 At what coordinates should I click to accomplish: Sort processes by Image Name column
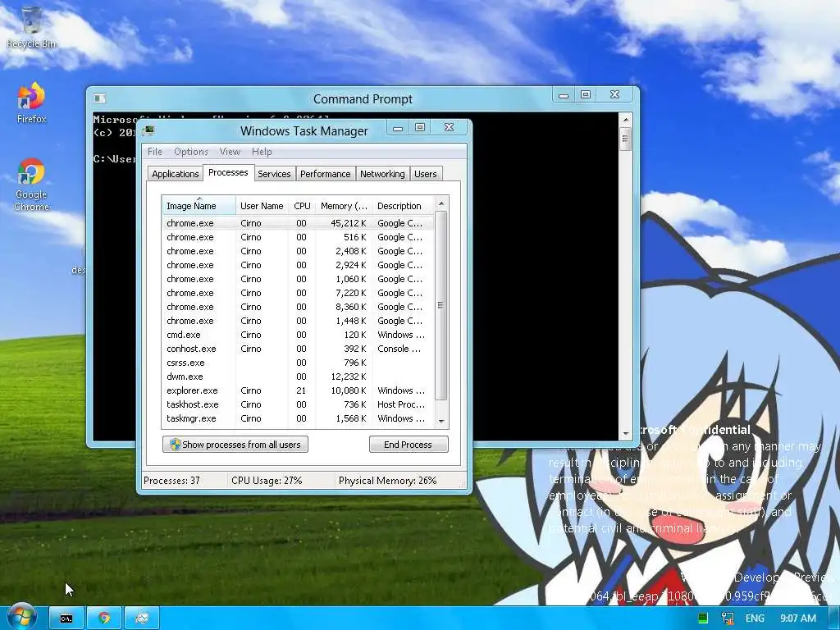(199, 206)
